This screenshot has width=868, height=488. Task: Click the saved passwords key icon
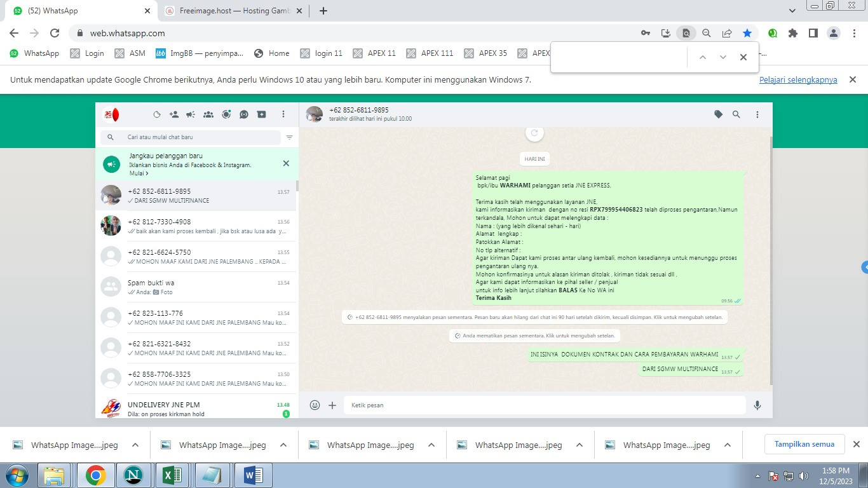tap(645, 33)
